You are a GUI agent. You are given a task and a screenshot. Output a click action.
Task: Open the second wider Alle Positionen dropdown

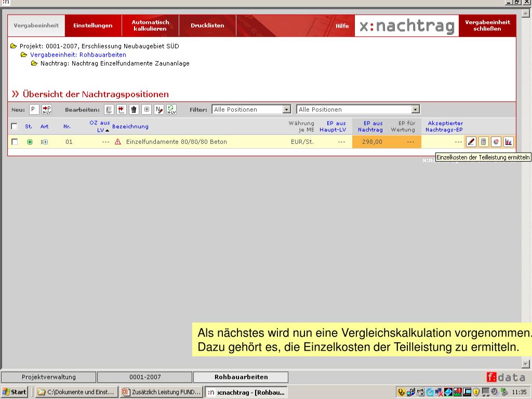point(358,110)
